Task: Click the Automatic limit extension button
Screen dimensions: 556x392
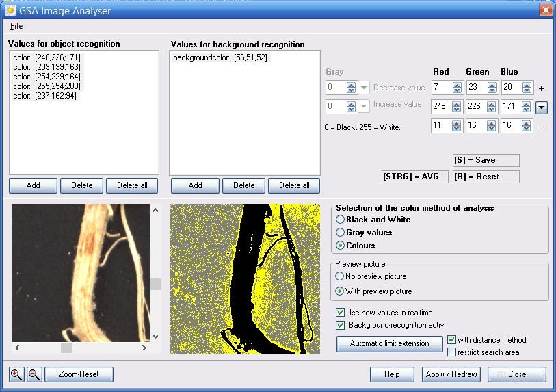Action: click(389, 343)
